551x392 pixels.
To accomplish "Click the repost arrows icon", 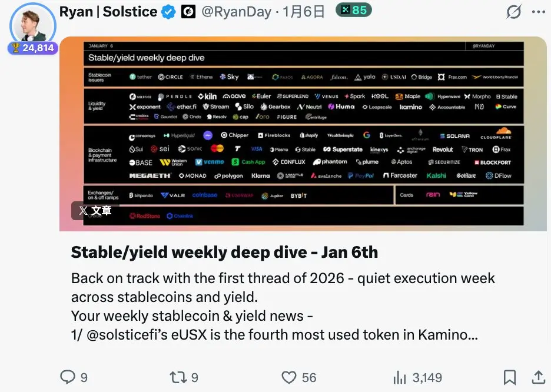I will tap(178, 377).
